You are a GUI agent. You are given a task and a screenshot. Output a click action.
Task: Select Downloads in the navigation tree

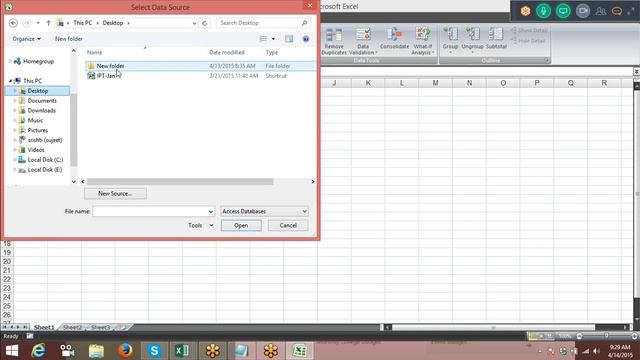coord(41,111)
